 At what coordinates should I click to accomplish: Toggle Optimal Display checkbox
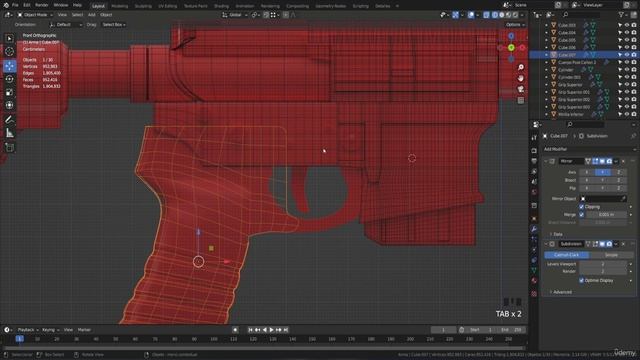tap(582, 280)
